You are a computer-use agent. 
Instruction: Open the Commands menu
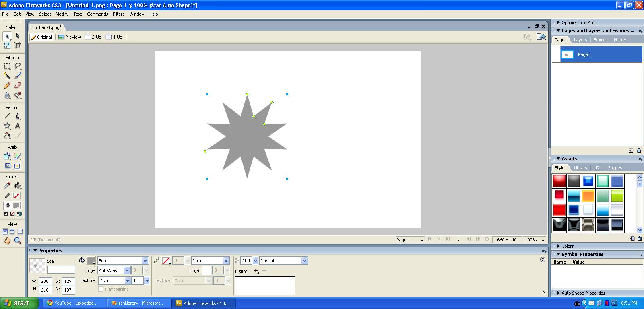(97, 14)
